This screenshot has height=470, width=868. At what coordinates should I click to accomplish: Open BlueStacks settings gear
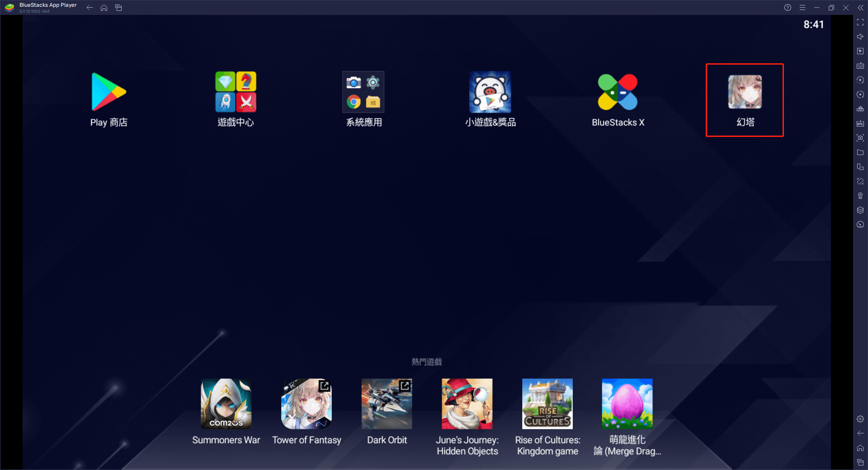[860, 419]
